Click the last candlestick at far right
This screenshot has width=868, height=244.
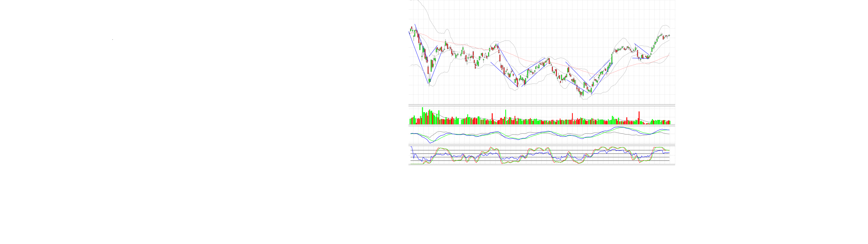tap(669, 35)
